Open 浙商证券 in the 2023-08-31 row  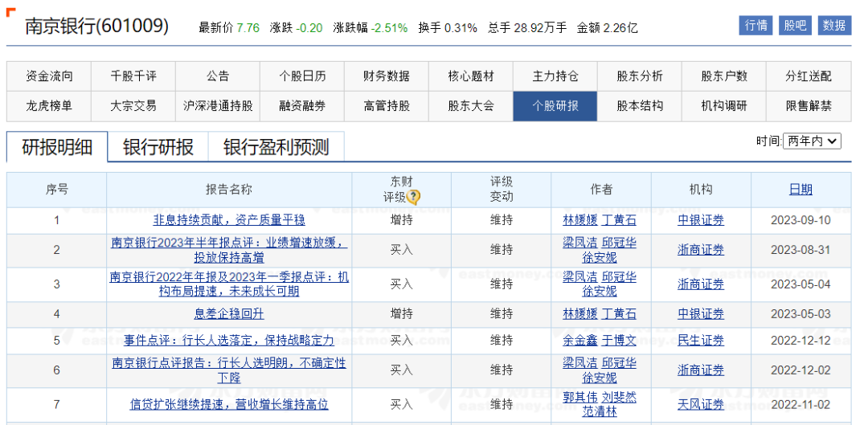(701, 250)
